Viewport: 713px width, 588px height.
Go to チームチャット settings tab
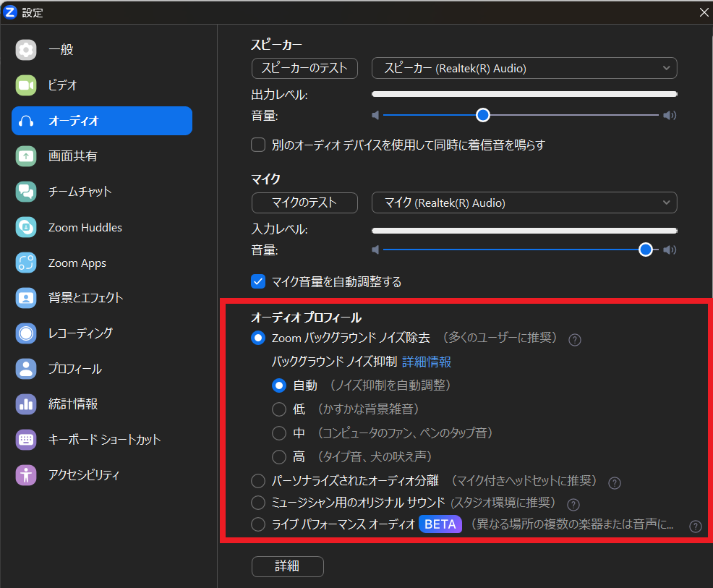coord(102,192)
